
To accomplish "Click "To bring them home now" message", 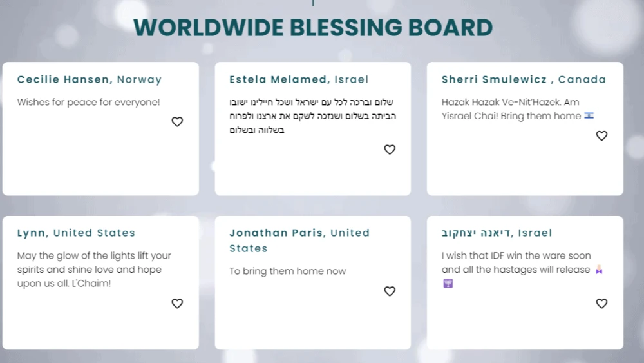I will (288, 271).
